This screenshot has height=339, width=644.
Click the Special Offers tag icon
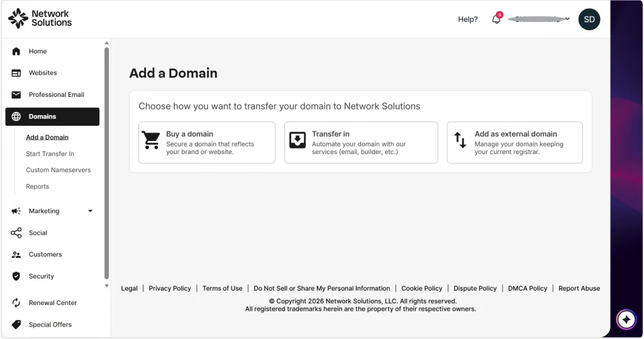16,325
